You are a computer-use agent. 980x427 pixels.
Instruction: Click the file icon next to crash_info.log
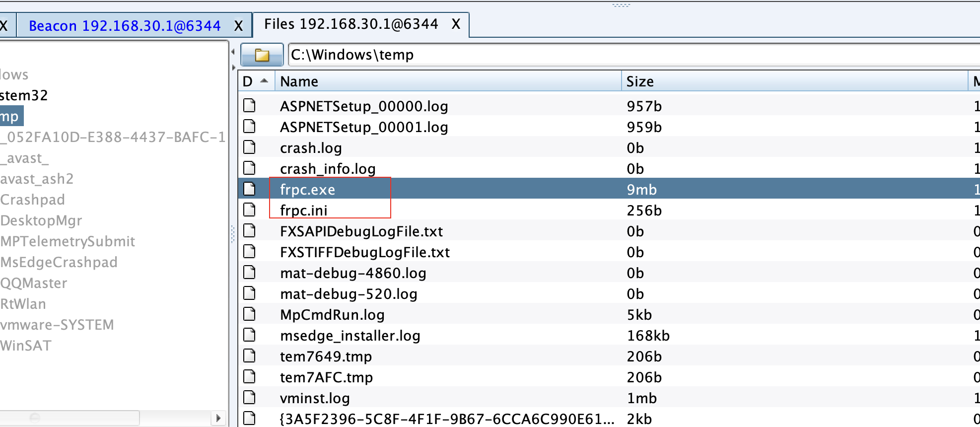[x=249, y=168]
